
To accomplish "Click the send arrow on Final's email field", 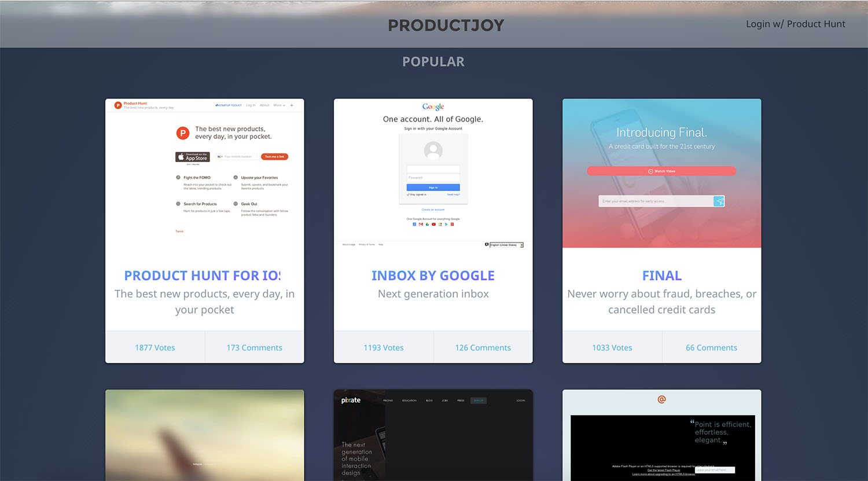I will point(719,201).
